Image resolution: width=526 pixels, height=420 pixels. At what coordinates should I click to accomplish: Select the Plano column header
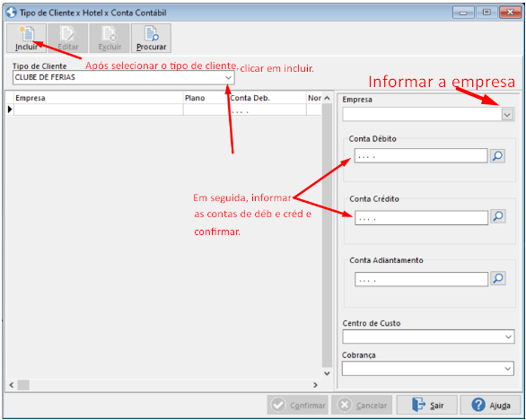click(206, 98)
